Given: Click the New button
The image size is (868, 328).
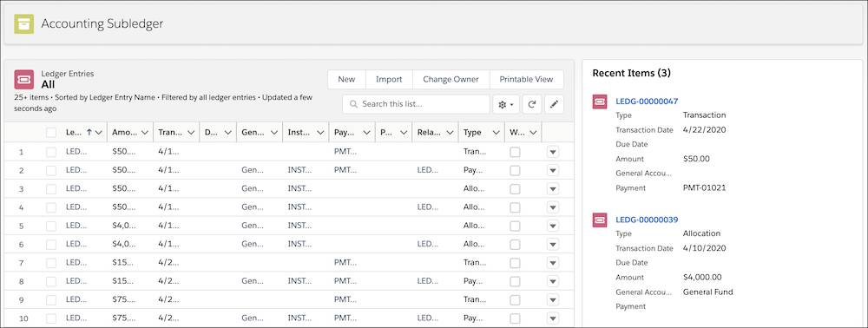Looking at the screenshot, I should pos(346,79).
